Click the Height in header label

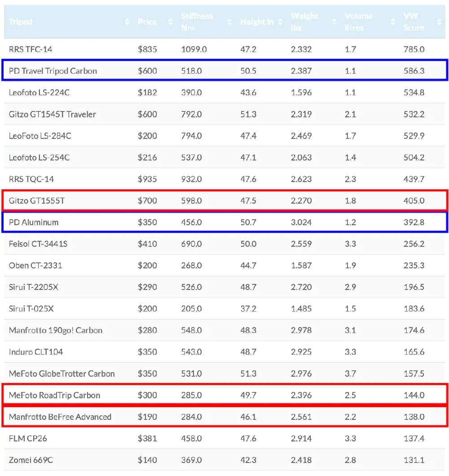[257, 22]
